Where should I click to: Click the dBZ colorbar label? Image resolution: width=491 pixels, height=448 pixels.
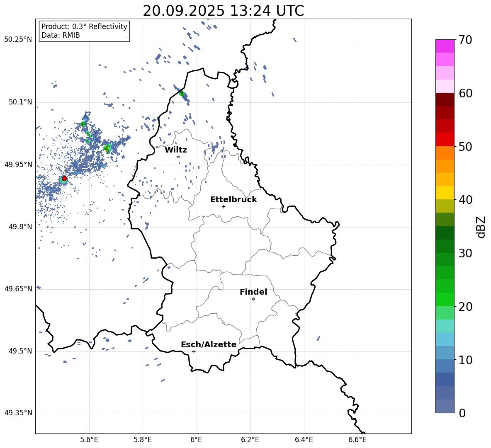(x=481, y=227)
